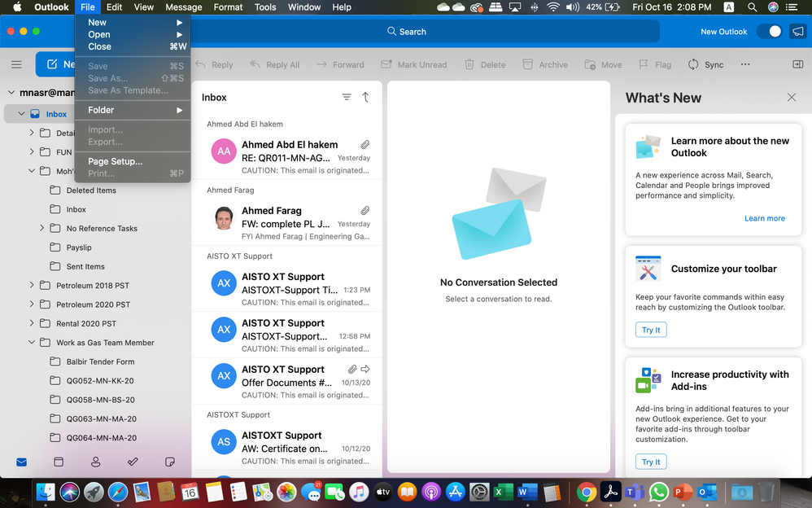Toggle the New Outlook switch
The height and width of the screenshot is (508, 812).
[x=769, y=32]
